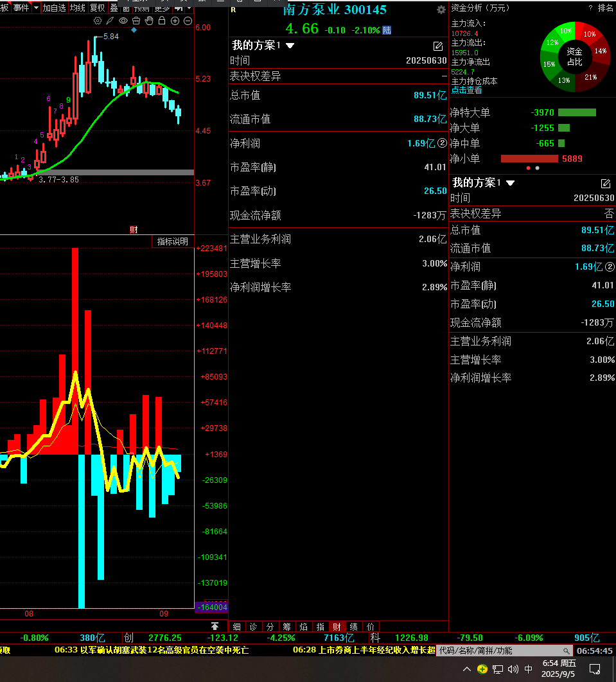Click 排名 in 资金分析 header
This screenshot has width=616, height=682.
point(605,8)
